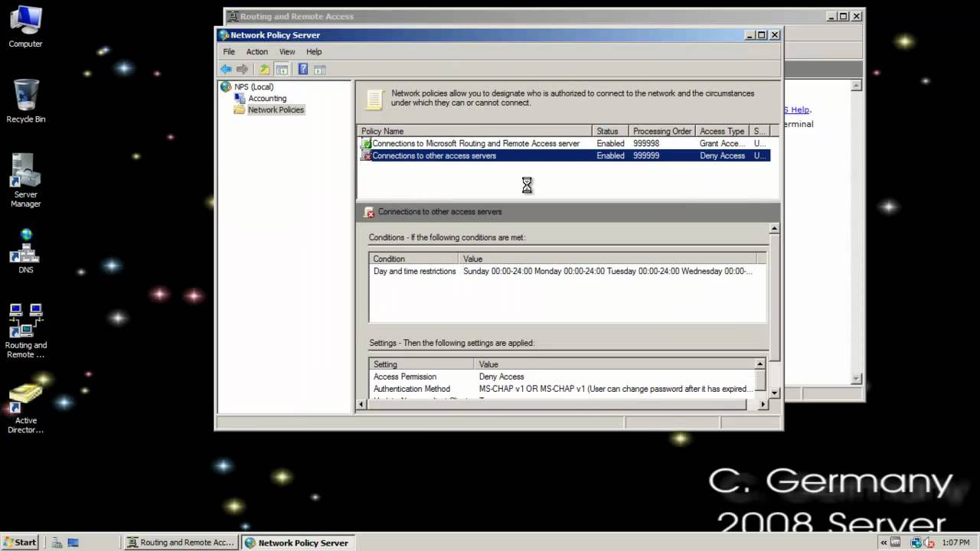
Task: Click processing order 999998 cell
Action: pos(646,143)
